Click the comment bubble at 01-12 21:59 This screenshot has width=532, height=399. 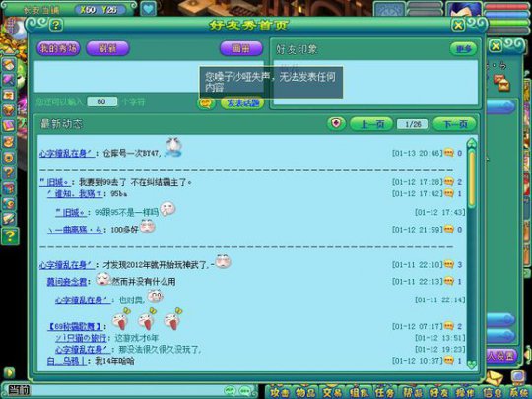[448, 230]
